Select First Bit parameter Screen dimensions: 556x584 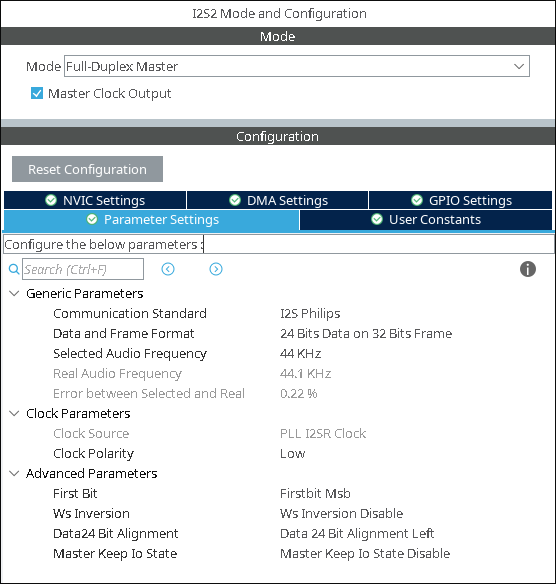pyautogui.click(x=75, y=493)
